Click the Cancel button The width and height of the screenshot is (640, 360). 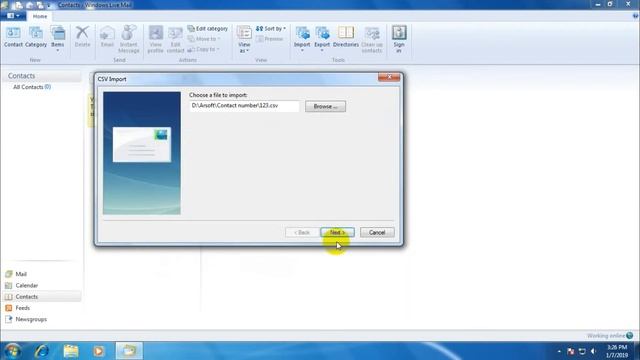(x=377, y=232)
